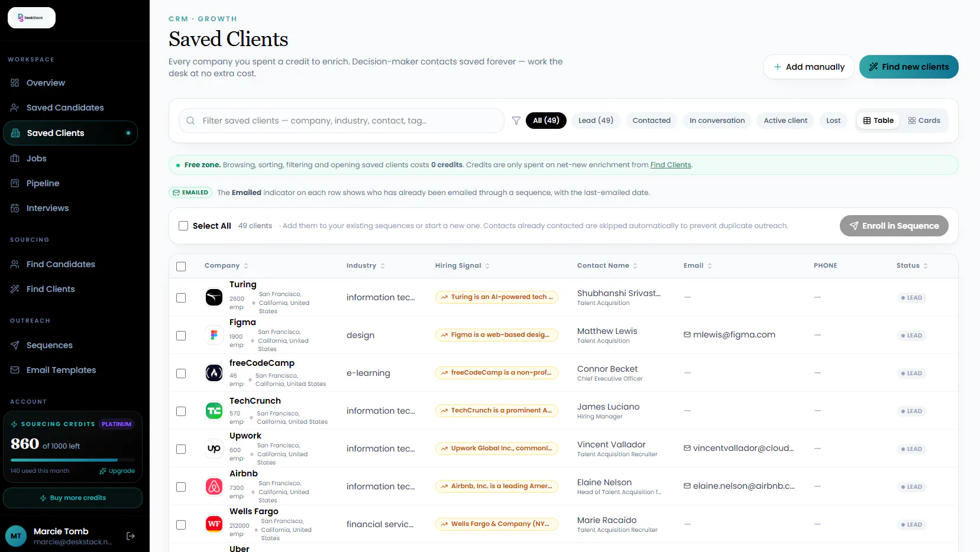Click the filter saved clients search field
980x552 pixels.
pos(341,121)
